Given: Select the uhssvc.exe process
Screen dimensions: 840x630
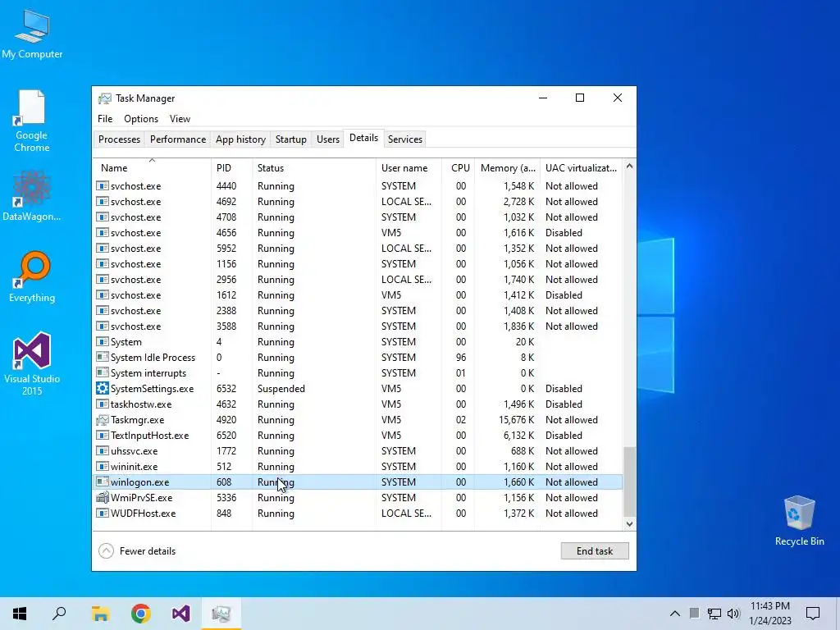Looking at the screenshot, I should [358, 451].
